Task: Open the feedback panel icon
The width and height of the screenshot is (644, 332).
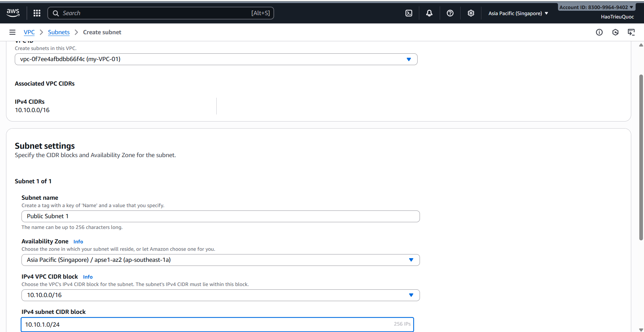Action: pos(632,32)
